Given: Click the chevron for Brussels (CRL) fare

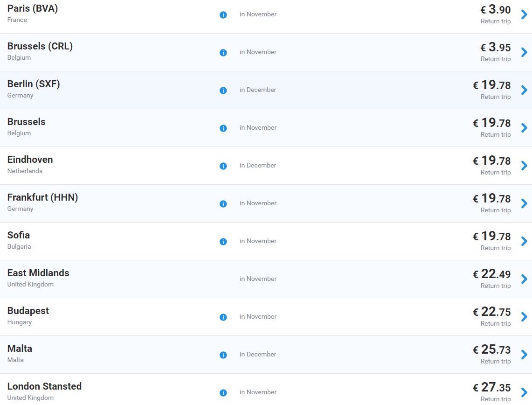Looking at the screenshot, I should (x=524, y=52).
